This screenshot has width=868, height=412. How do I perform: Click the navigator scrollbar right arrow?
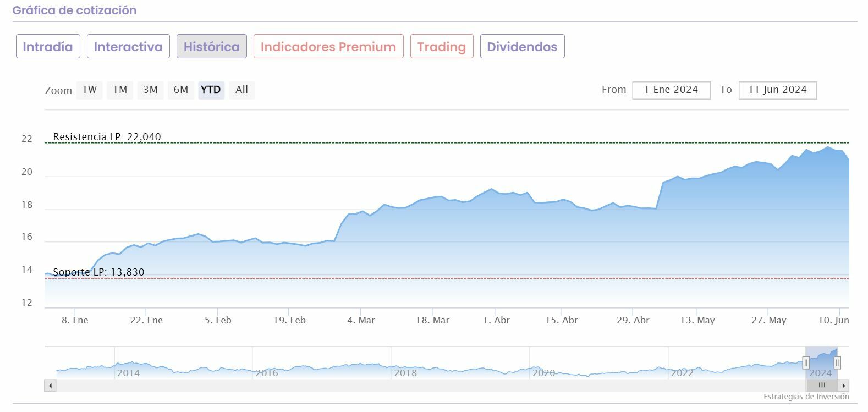tap(844, 386)
